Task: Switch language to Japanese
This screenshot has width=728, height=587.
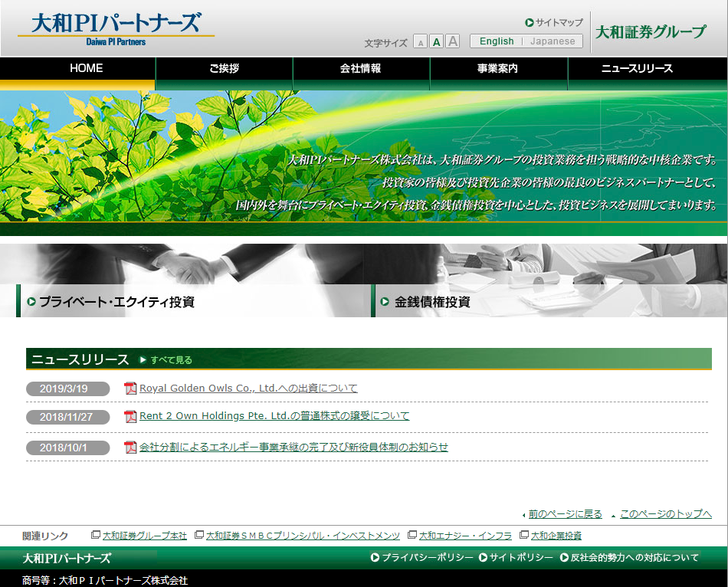Action: click(553, 41)
